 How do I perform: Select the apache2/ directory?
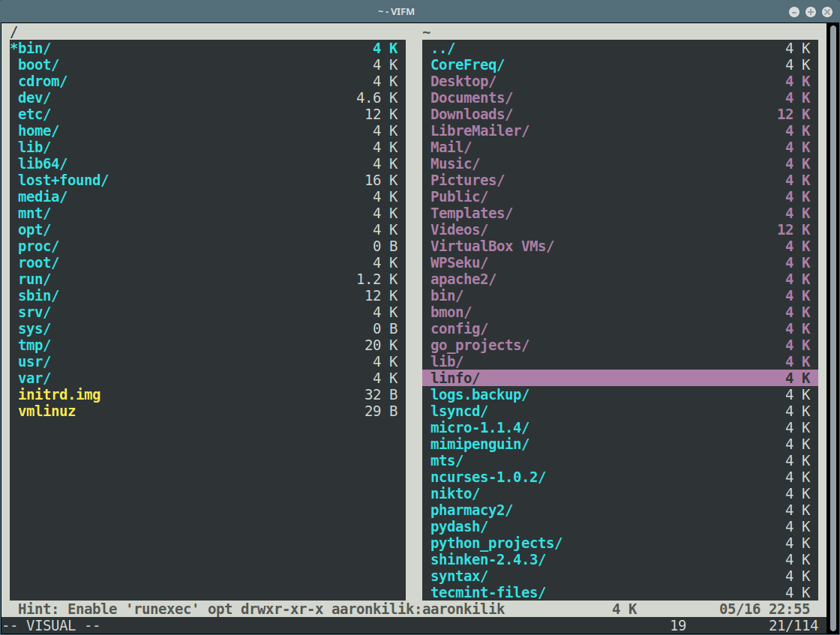pos(619,280)
